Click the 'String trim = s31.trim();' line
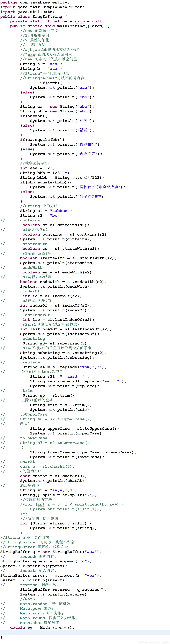Image resolution: width=170 pixels, height=644 pixels. (x=61, y=405)
